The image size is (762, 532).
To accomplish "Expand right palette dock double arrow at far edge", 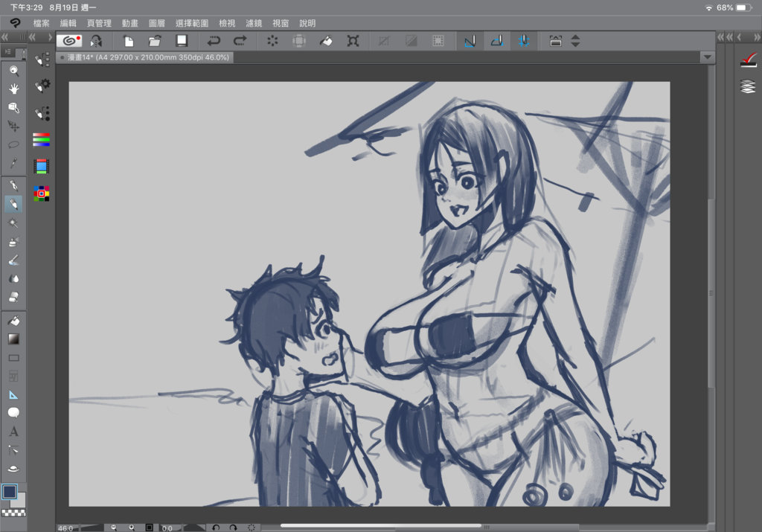I will (757, 37).
